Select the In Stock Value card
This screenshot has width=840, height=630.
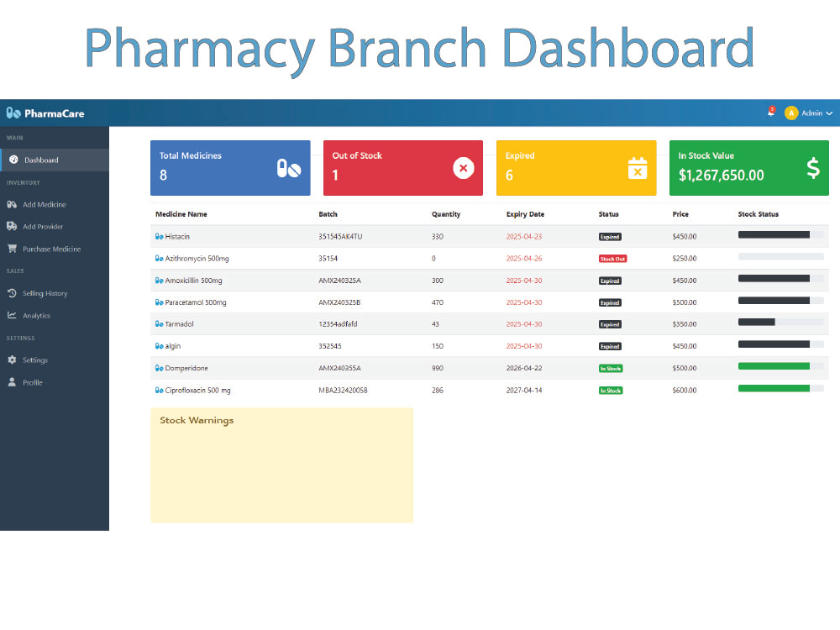pos(749,168)
